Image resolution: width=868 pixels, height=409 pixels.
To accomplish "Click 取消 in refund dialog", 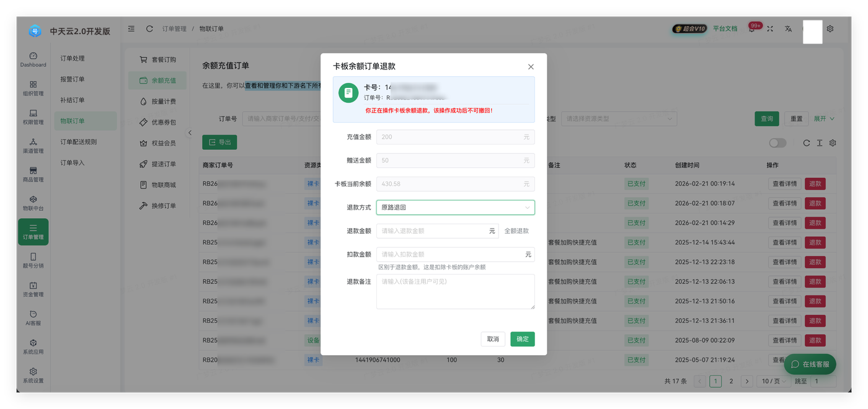I will click(493, 339).
